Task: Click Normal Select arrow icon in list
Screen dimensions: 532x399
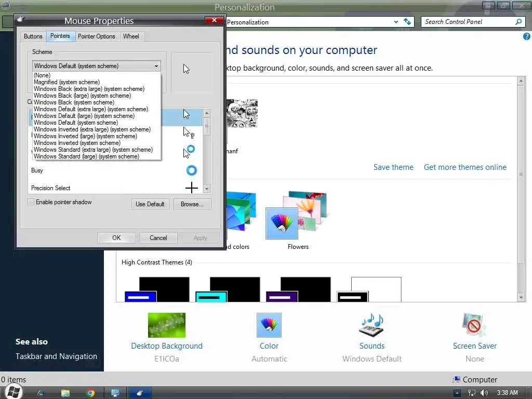Action: [187, 114]
